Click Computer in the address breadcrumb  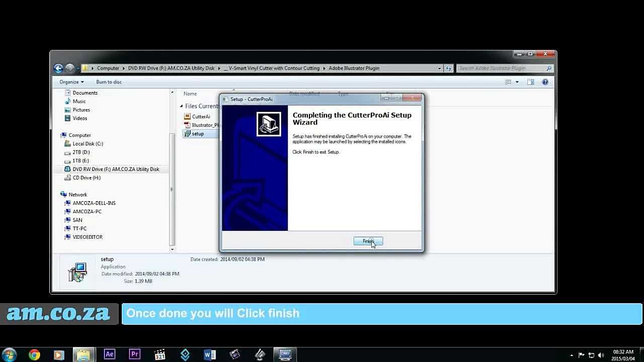tap(108, 68)
